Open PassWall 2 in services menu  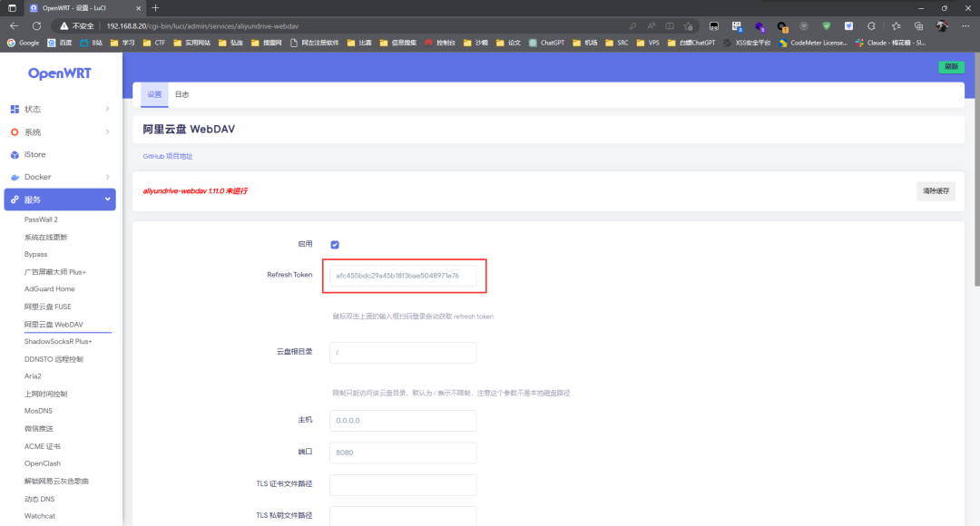point(41,219)
